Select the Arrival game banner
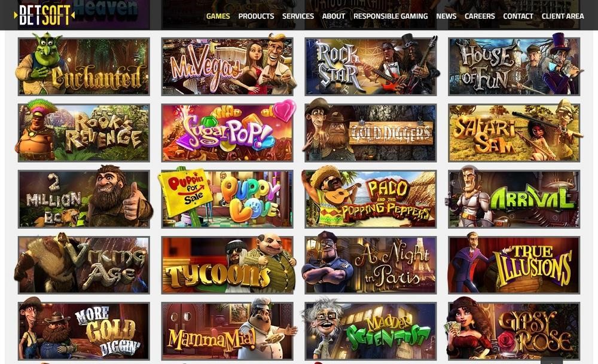Screen dimensions: 598x364 (514, 199)
